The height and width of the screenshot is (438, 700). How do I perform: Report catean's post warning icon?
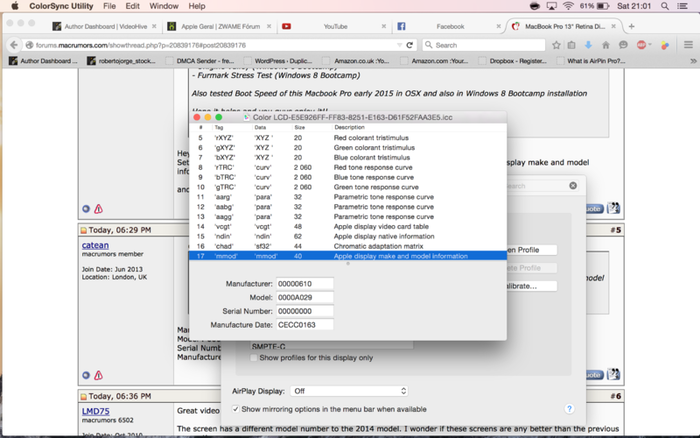pyautogui.click(x=98, y=375)
